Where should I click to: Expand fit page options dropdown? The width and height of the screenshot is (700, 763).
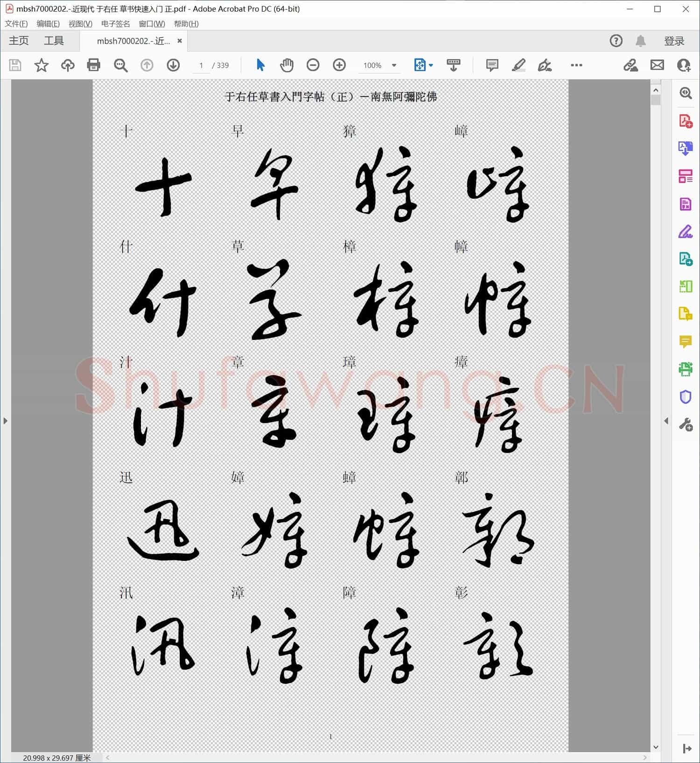(x=431, y=65)
